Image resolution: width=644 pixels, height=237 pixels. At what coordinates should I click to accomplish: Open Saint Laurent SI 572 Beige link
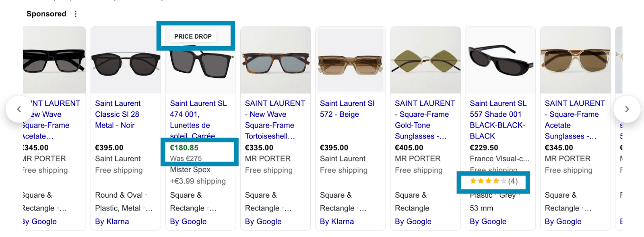(x=347, y=109)
